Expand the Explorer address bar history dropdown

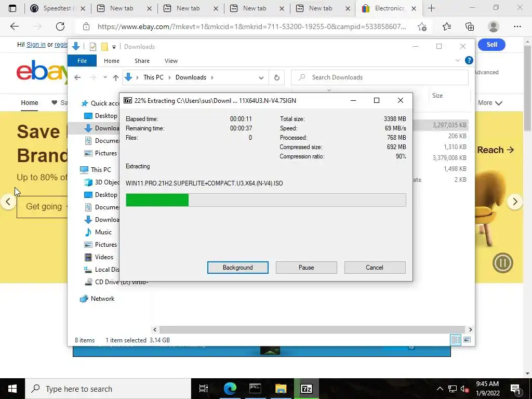tap(261, 78)
